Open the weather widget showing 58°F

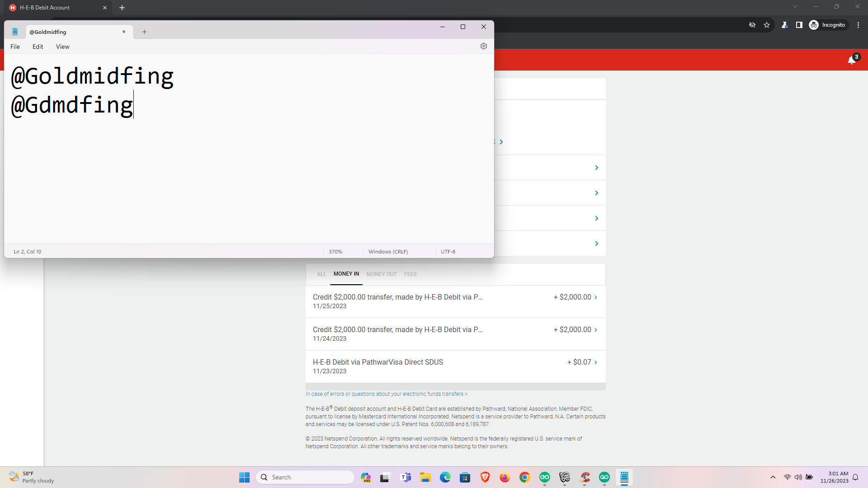(32, 477)
